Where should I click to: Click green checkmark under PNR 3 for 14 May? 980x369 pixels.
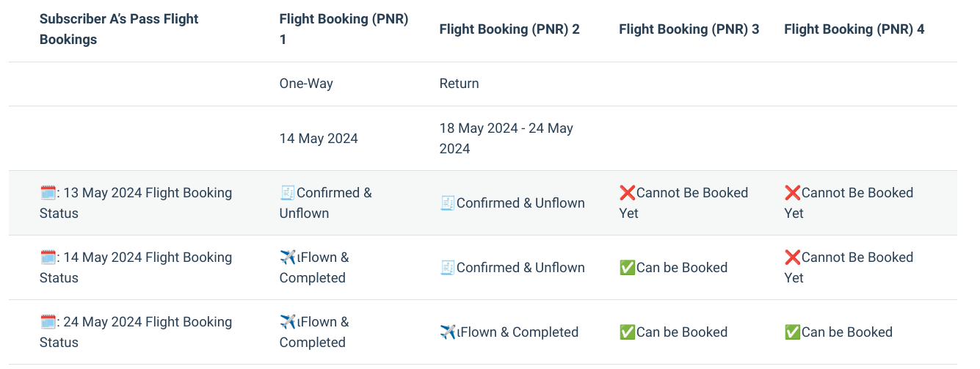coord(627,268)
